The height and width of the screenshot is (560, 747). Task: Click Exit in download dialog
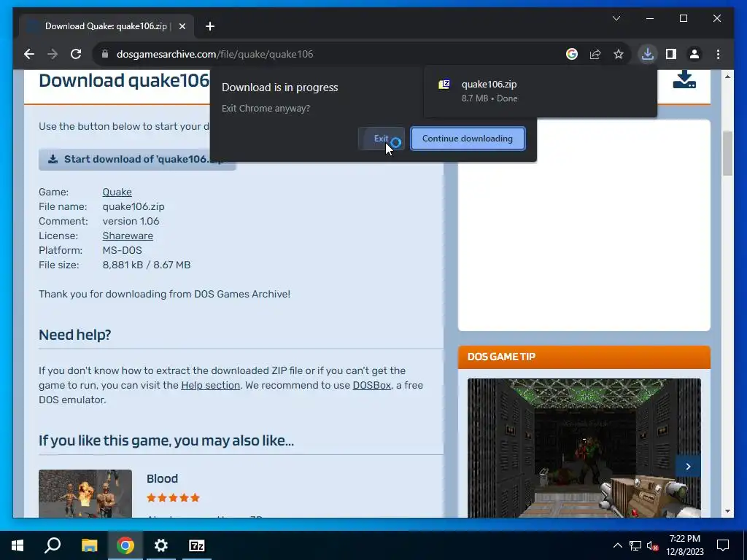point(381,139)
